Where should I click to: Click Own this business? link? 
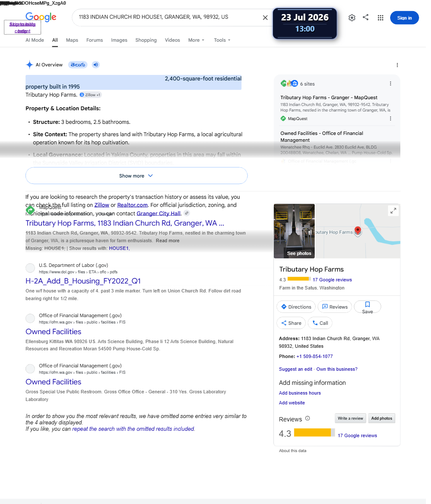[x=337, y=369]
